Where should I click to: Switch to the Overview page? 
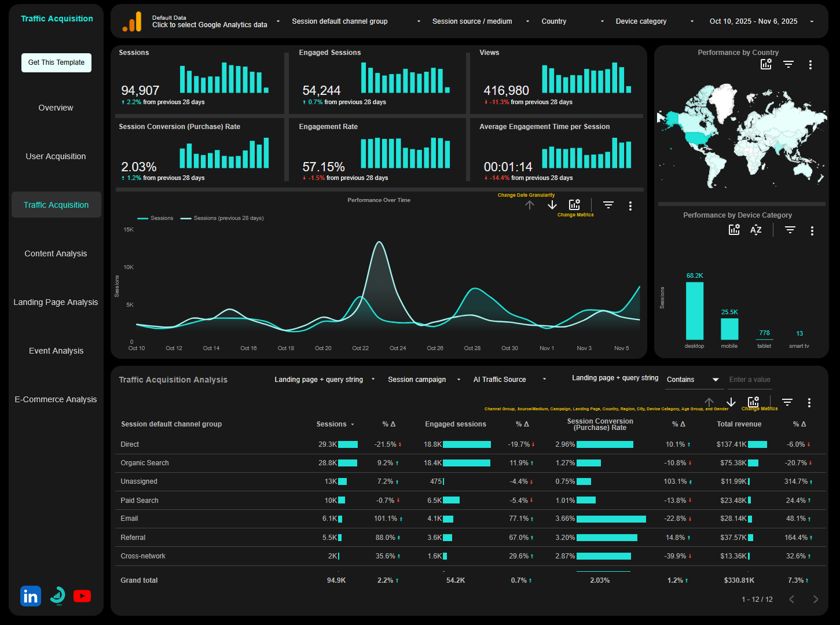coord(56,108)
